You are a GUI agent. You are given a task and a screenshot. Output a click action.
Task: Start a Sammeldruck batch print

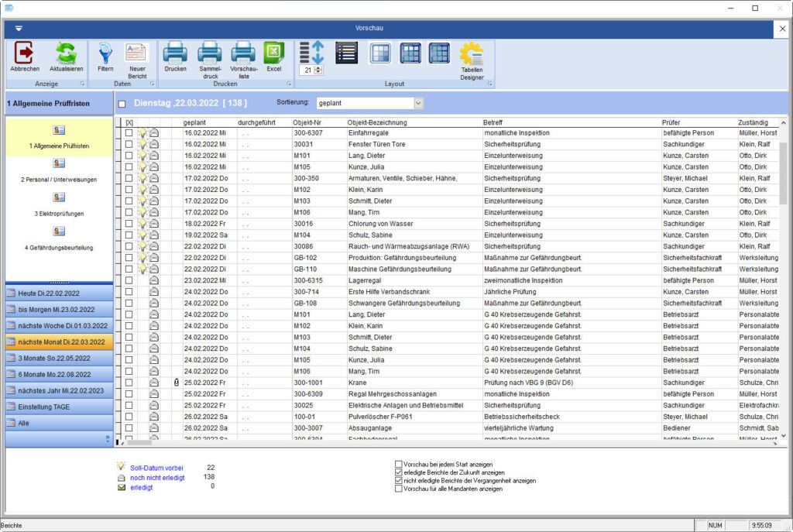pos(210,57)
